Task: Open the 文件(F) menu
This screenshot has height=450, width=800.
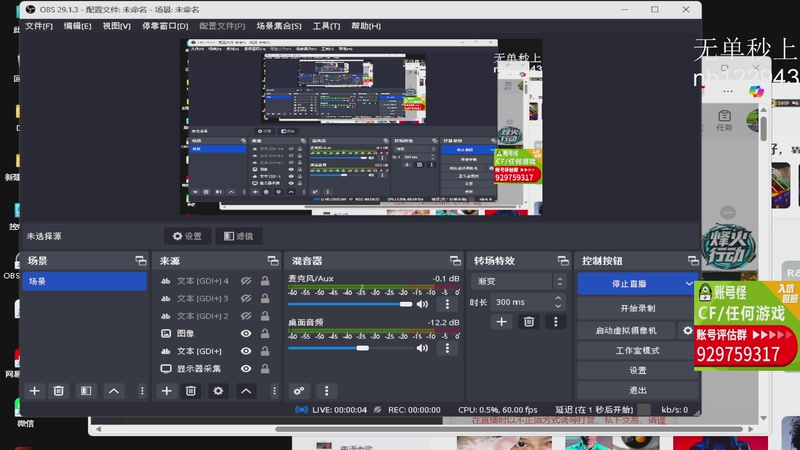Action: [39, 26]
